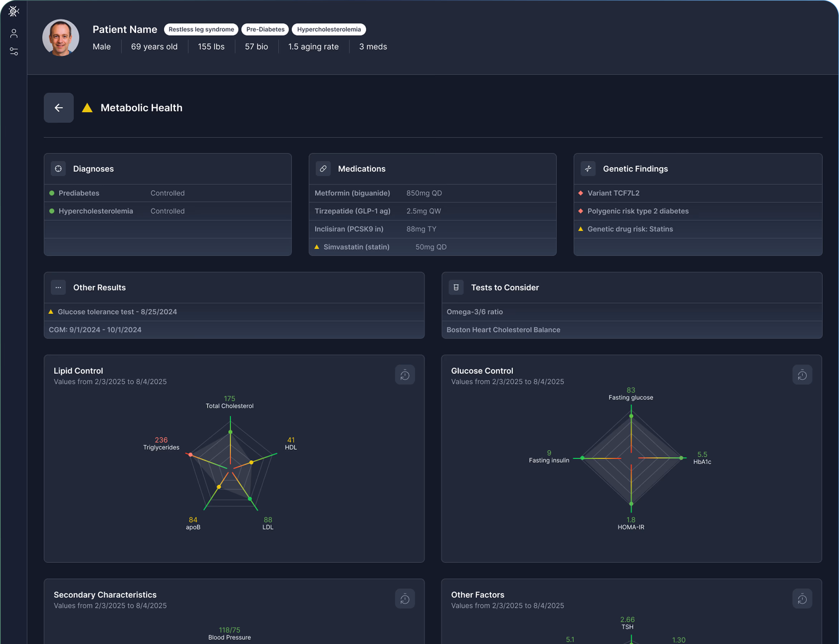Open the user profile sidebar icon
The image size is (839, 644).
(14, 33)
